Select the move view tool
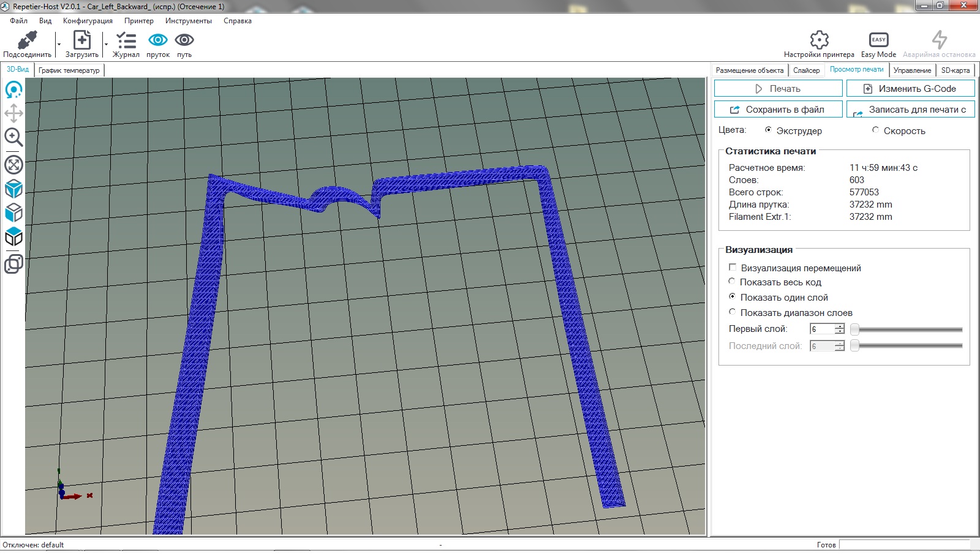This screenshot has width=980, height=556. 13,113
